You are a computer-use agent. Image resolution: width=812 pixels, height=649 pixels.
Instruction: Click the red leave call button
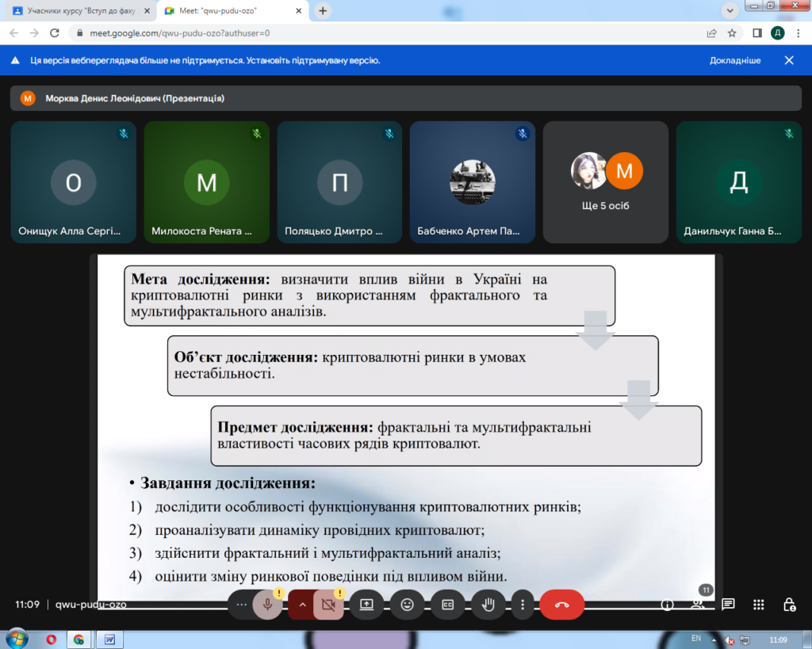coord(561,605)
